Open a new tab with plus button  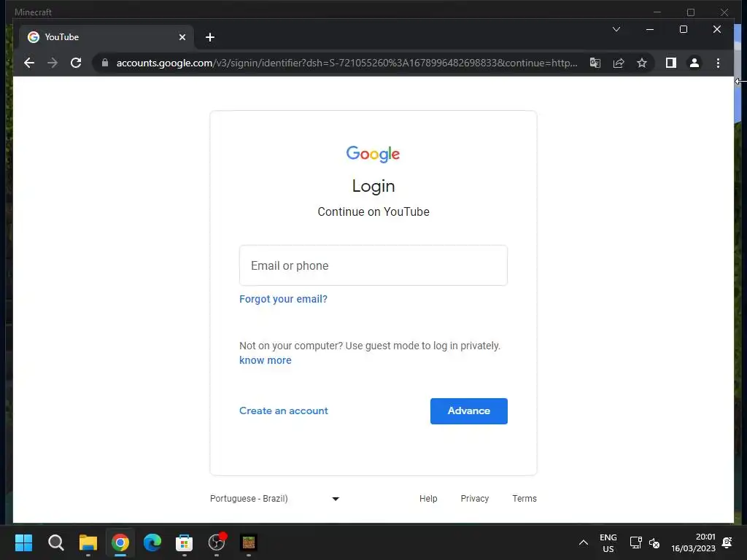(x=210, y=37)
